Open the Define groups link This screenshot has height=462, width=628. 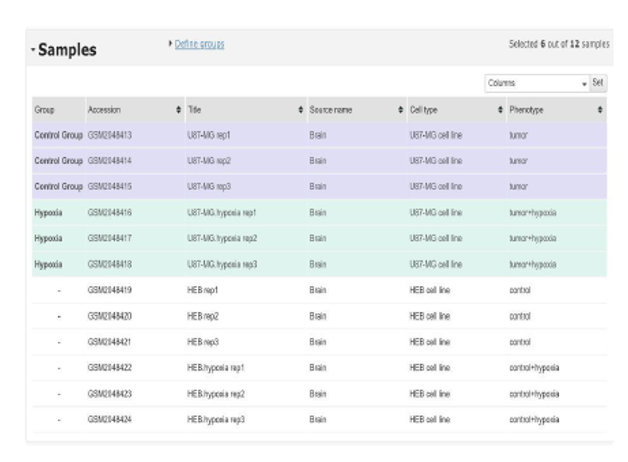coord(199,44)
